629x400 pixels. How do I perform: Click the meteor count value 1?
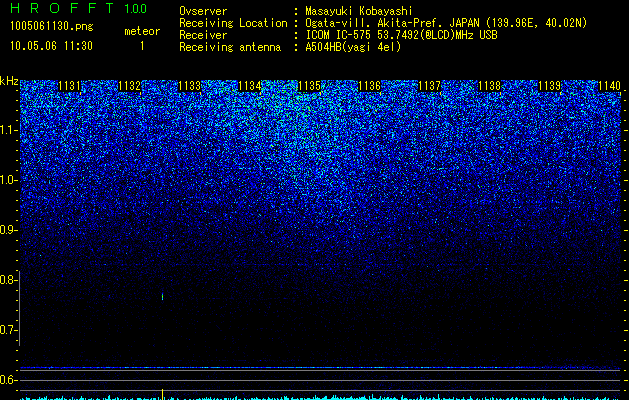tap(142, 46)
